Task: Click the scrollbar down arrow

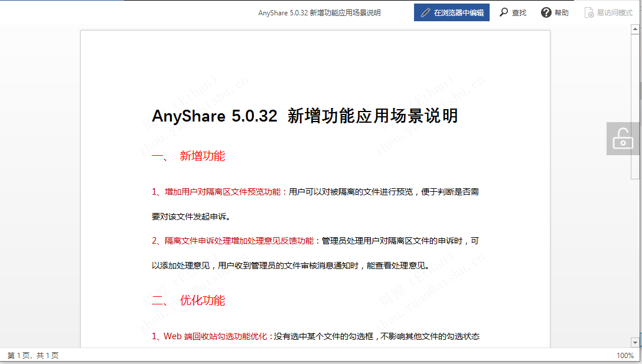Action: tap(635, 343)
